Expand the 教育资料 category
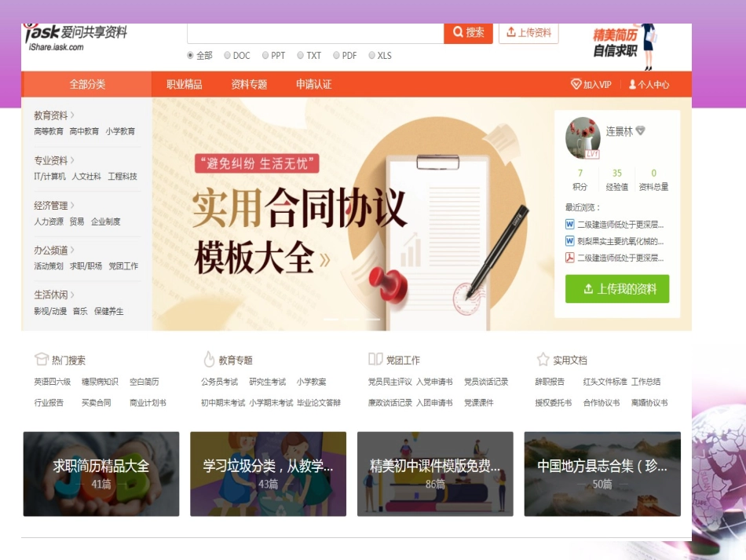 point(53,115)
